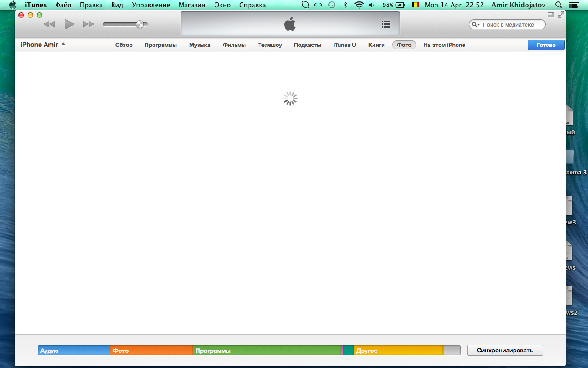Click the Аудио segment of capacity bar
This screenshot has width=588, height=368.
pyautogui.click(x=74, y=351)
